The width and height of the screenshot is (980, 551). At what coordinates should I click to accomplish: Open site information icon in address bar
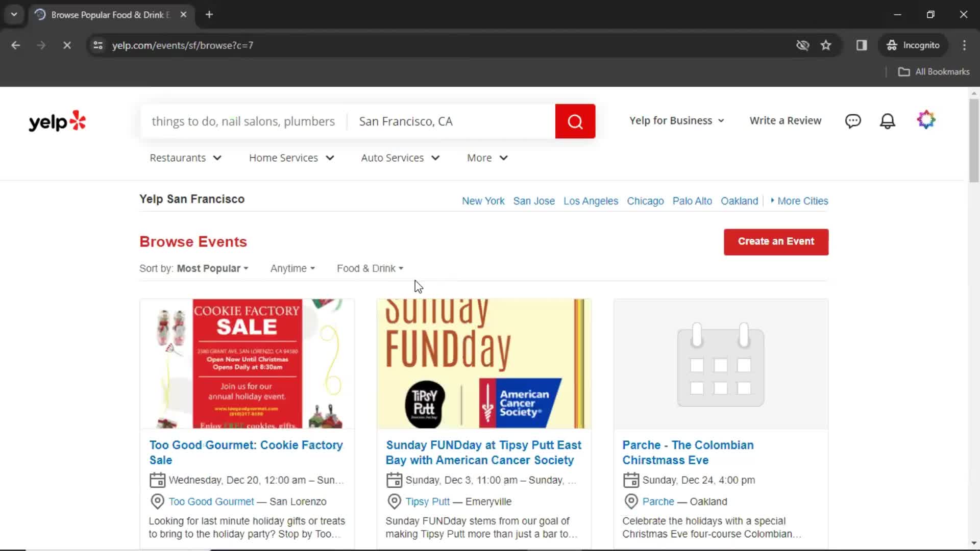tap(98, 45)
